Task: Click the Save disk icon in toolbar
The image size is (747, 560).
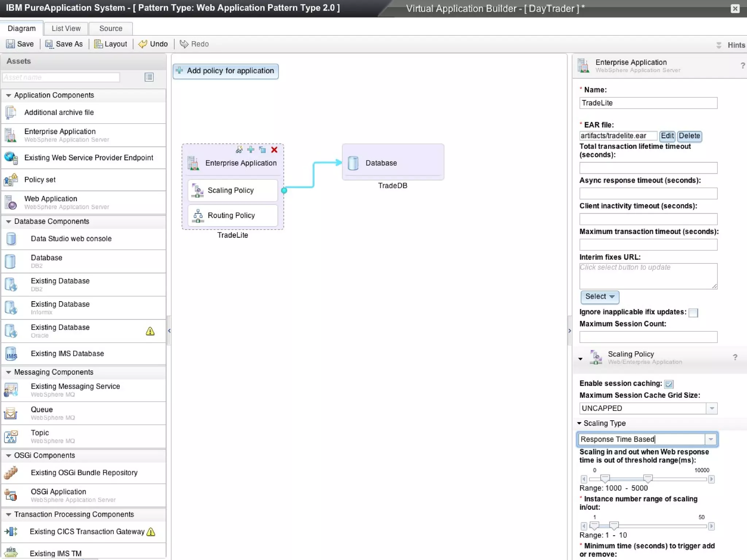Action: tap(11, 44)
